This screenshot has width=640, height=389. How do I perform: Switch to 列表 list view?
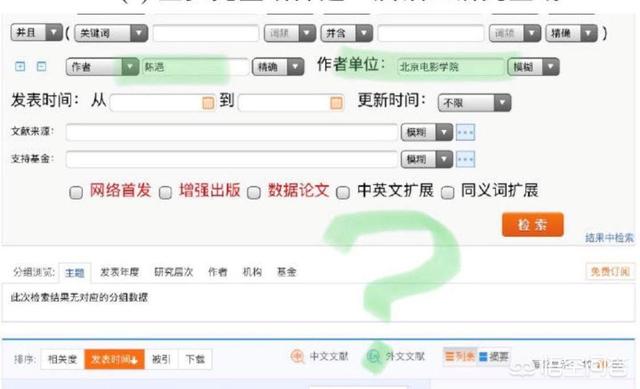(x=460, y=357)
